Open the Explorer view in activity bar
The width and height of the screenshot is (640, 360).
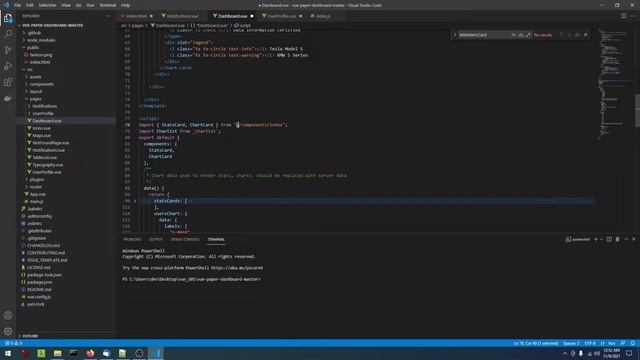tap(8, 18)
